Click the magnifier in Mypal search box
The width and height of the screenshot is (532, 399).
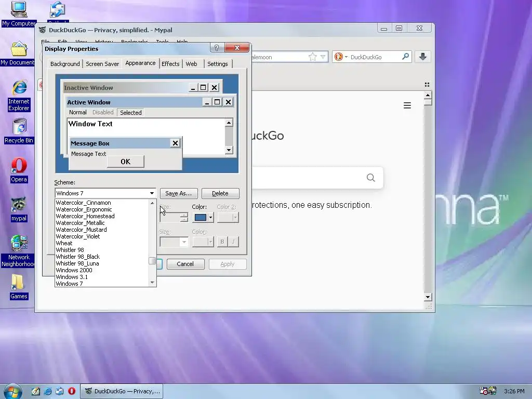click(405, 56)
